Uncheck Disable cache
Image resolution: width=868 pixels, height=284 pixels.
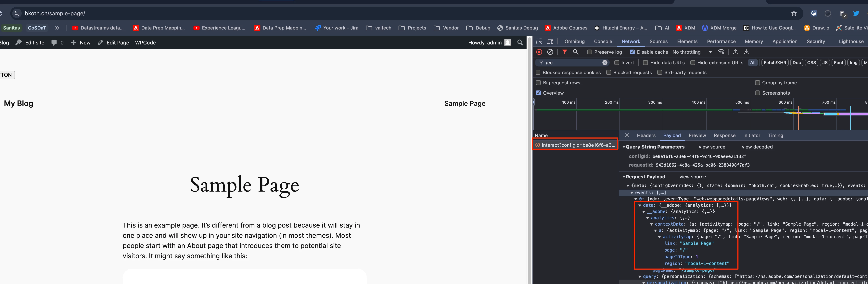(632, 52)
